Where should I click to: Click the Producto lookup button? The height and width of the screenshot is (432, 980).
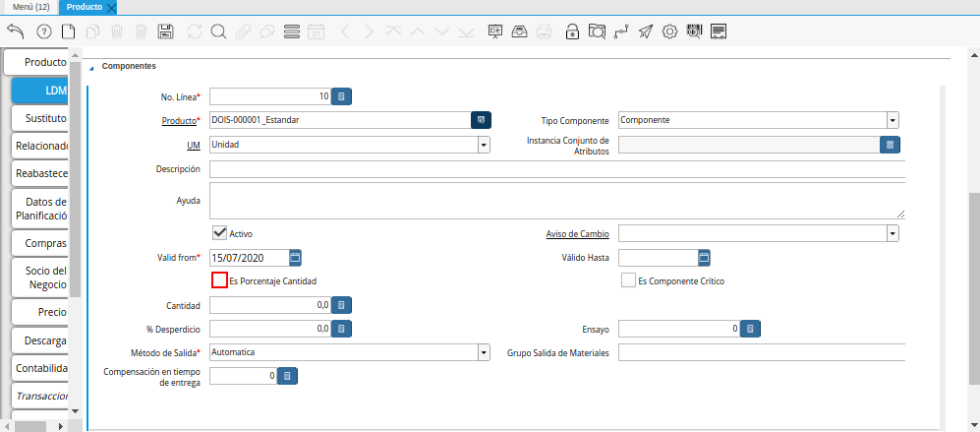click(x=481, y=120)
